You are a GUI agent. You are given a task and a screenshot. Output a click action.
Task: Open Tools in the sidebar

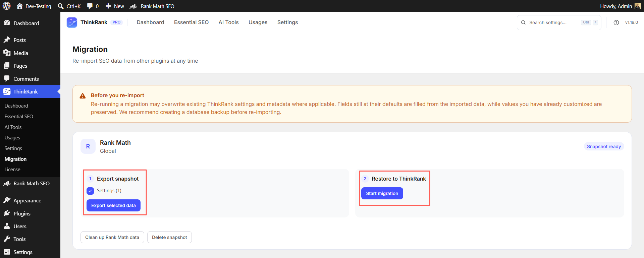click(x=30, y=239)
